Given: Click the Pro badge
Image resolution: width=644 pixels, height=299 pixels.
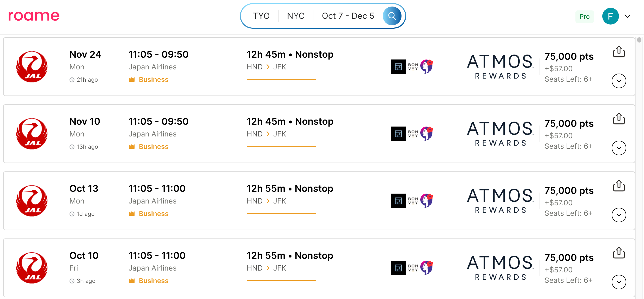Looking at the screenshot, I should click(584, 16).
